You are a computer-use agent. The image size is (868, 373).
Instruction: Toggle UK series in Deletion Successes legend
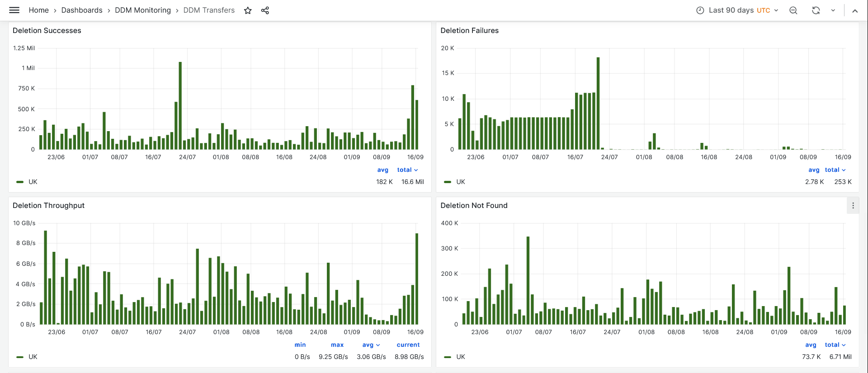33,182
